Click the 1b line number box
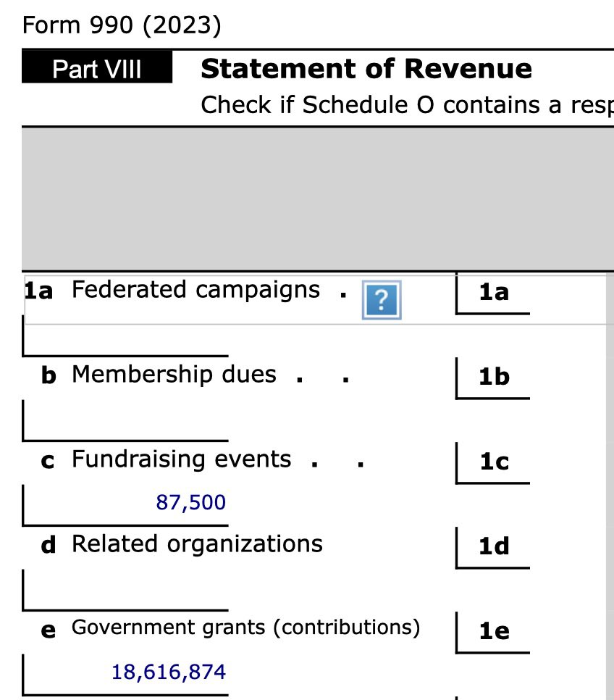The image size is (614, 700). click(493, 378)
